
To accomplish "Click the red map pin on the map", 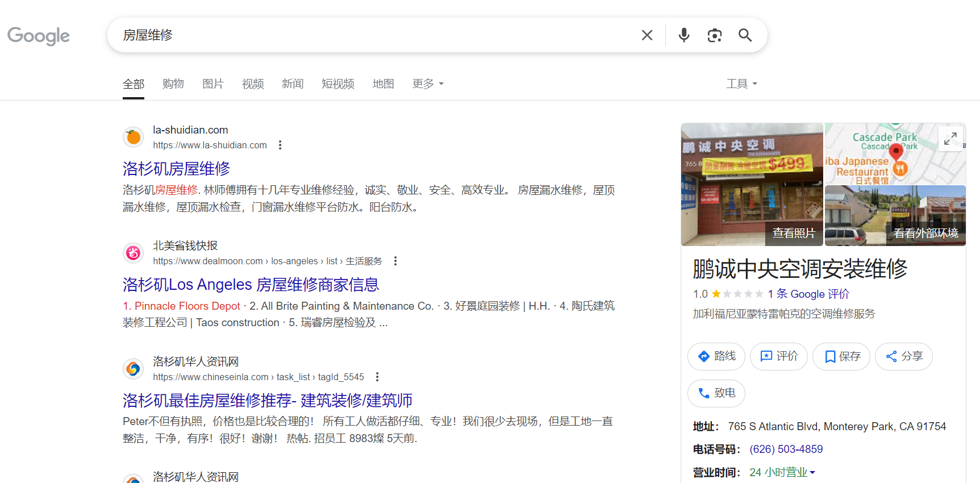I will tap(896, 152).
